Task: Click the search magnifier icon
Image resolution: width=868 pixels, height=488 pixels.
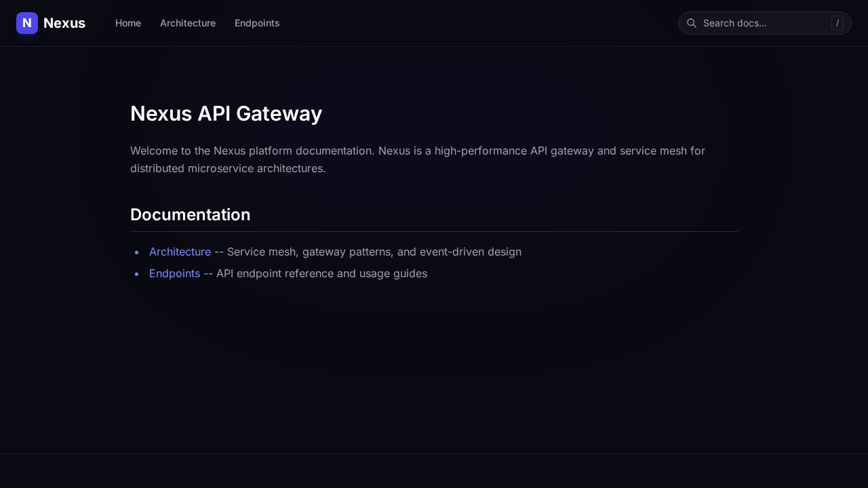Action: [692, 23]
